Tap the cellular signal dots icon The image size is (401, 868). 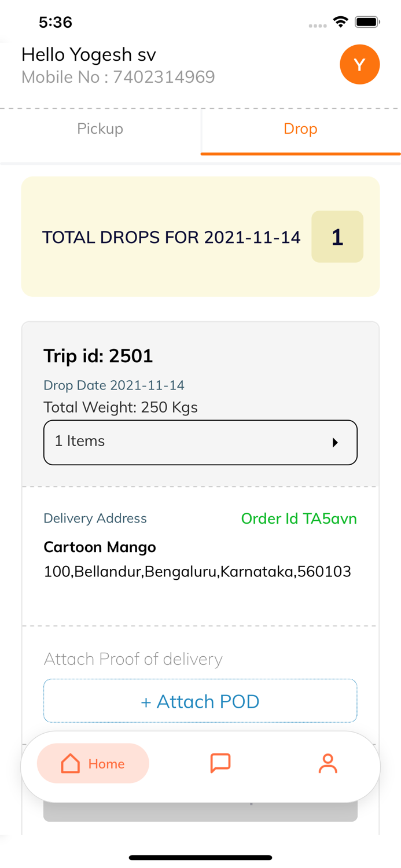coord(317,24)
